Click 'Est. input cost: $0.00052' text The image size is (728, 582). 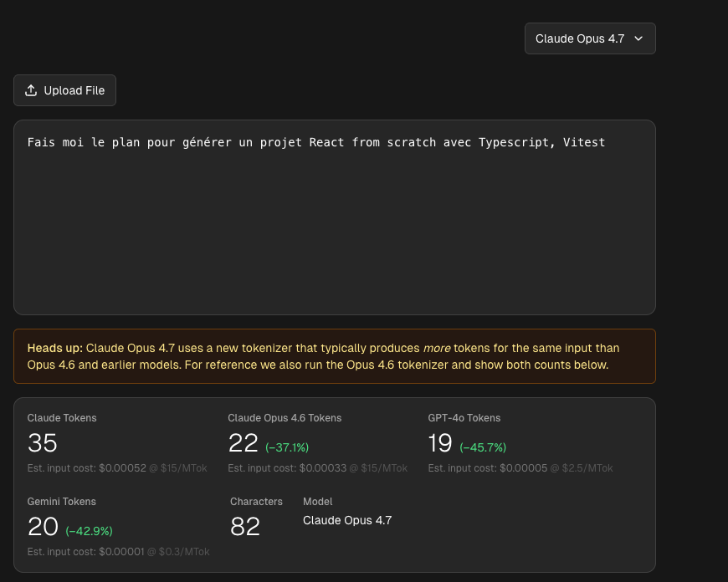pyautogui.click(x=86, y=467)
